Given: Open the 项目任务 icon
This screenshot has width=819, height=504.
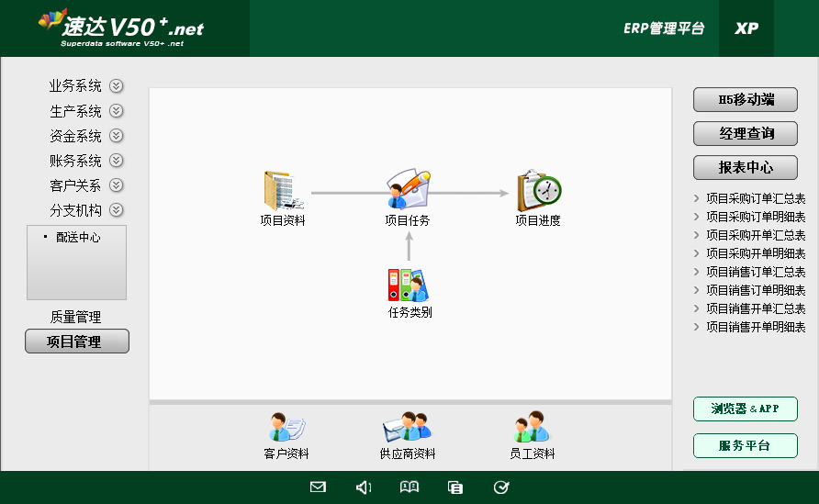Looking at the screenshot, I should (409, 188).
